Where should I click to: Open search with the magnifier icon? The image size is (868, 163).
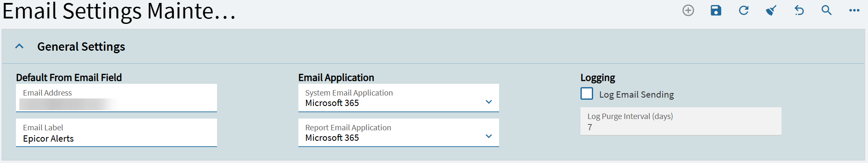[x=827, y=10]
